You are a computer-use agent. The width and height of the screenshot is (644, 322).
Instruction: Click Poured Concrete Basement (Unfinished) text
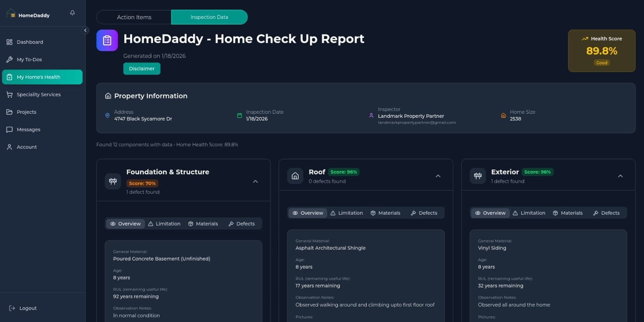coord(161,259)
